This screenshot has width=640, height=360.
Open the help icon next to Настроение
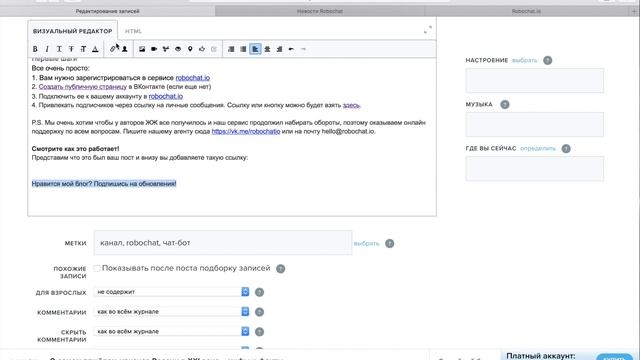548,60
